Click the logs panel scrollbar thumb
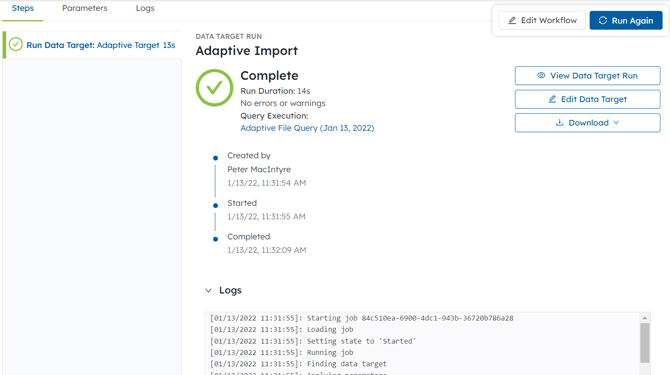Screen dimensions: 670x375 click(645, 343)
